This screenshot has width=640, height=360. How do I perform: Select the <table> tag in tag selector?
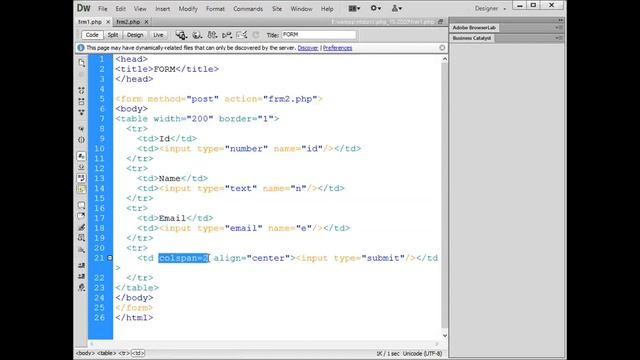point(107,353)
